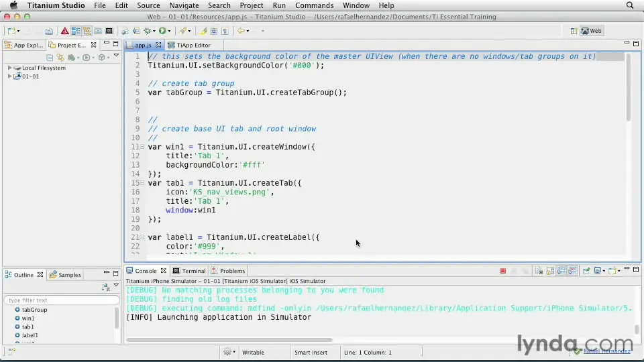The height and width of the screenshot is (362, 644).
Task: Toggle block selection mode icon
Action: 213,31
